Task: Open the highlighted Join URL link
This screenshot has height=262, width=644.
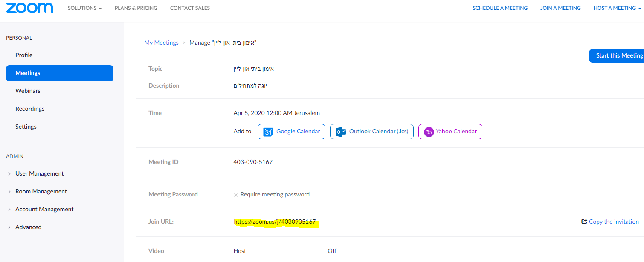Action: coord(275,222)
